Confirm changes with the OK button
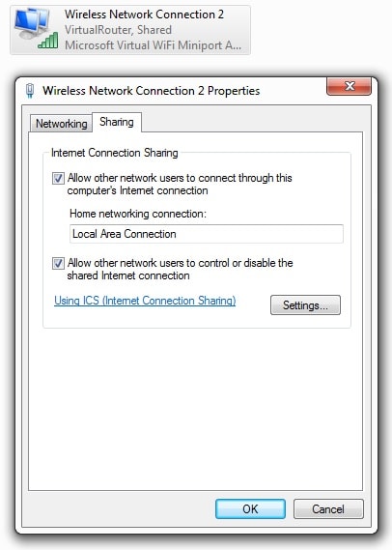This screenshot has width=392, height=550. click(x=250, y=509)
